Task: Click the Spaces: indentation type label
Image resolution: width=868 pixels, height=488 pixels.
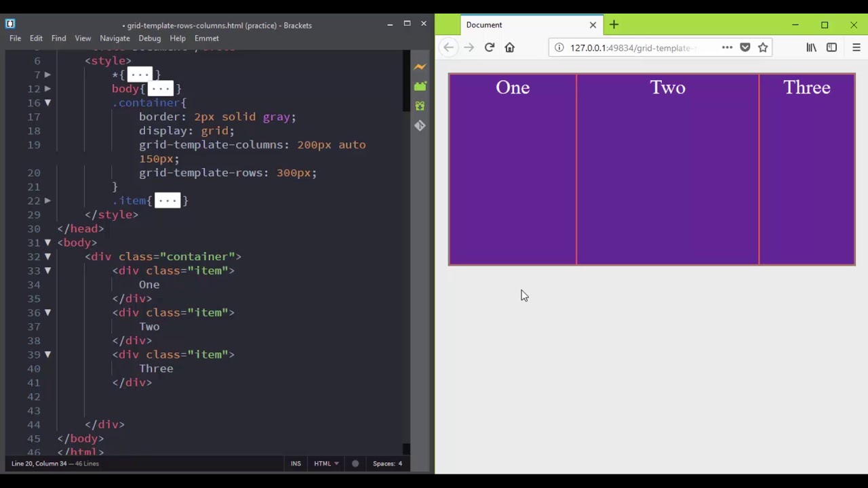Action: [x=384, y=464]
